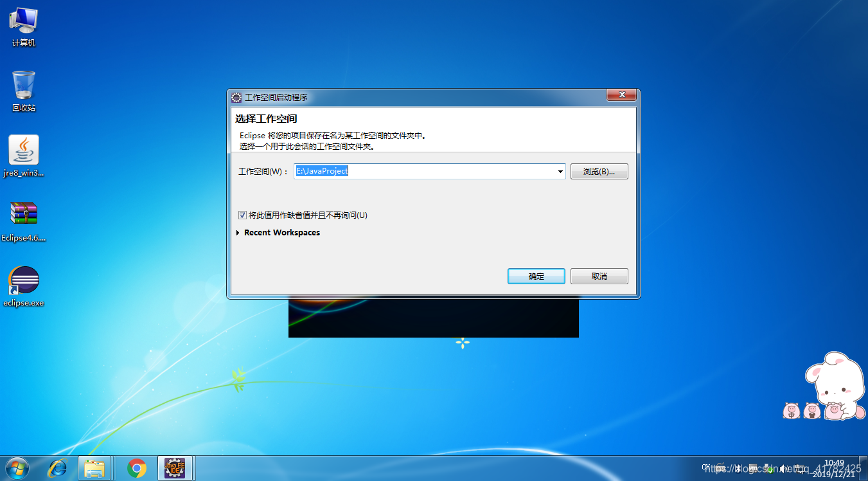
Task: Click the show desktop strip
Action: (863, 468)
